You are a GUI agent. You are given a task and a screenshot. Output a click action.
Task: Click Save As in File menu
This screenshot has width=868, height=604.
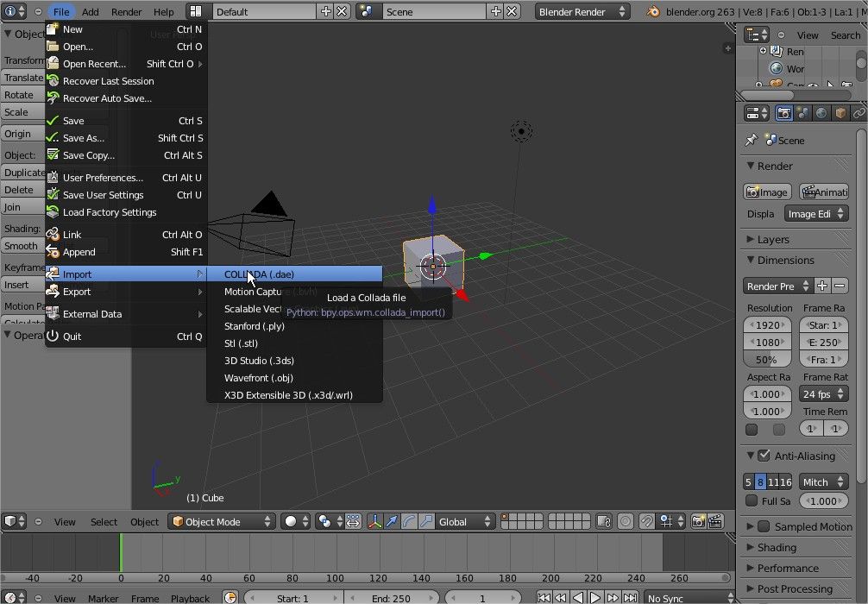(x=126, y=138)
